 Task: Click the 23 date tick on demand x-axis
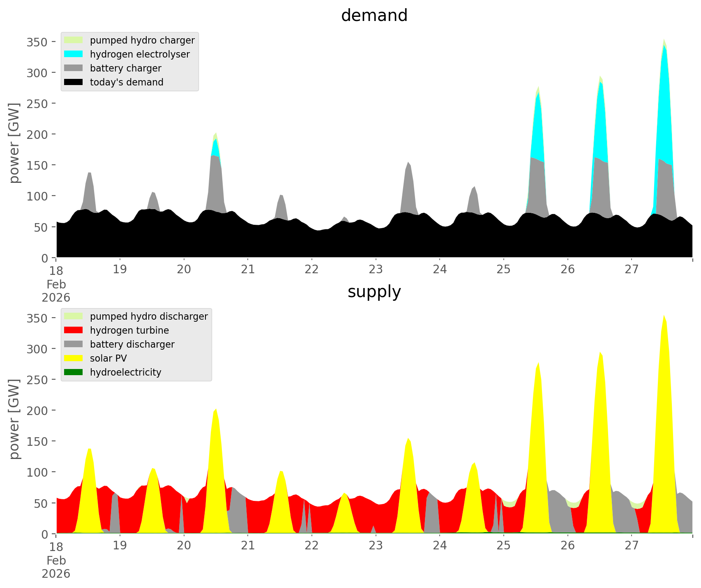point(376,270)
